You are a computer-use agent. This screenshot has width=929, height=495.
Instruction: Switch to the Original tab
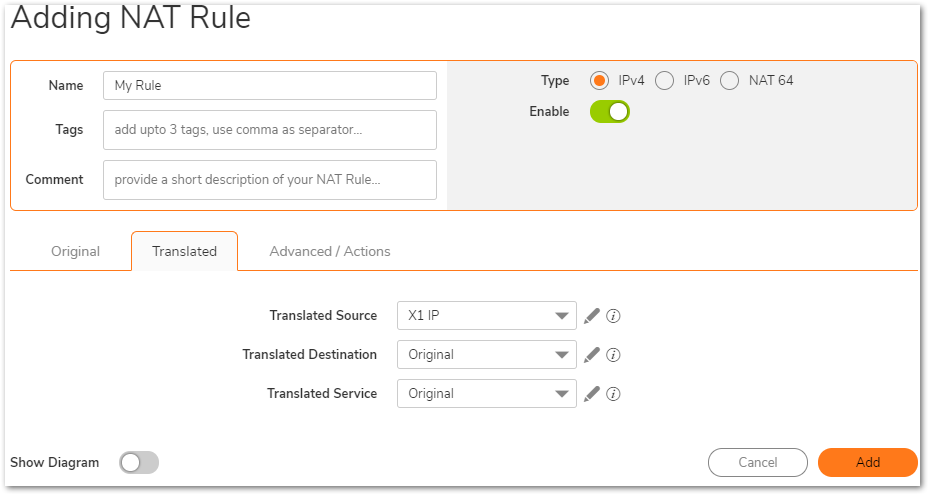pos(76,252)
